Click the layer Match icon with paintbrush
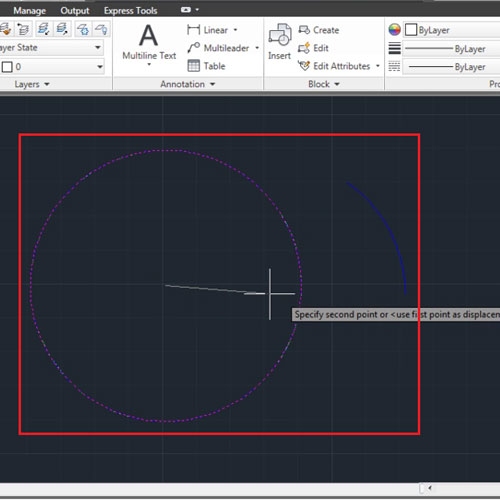This screenshot has width=500, height=500. (5, 29)
